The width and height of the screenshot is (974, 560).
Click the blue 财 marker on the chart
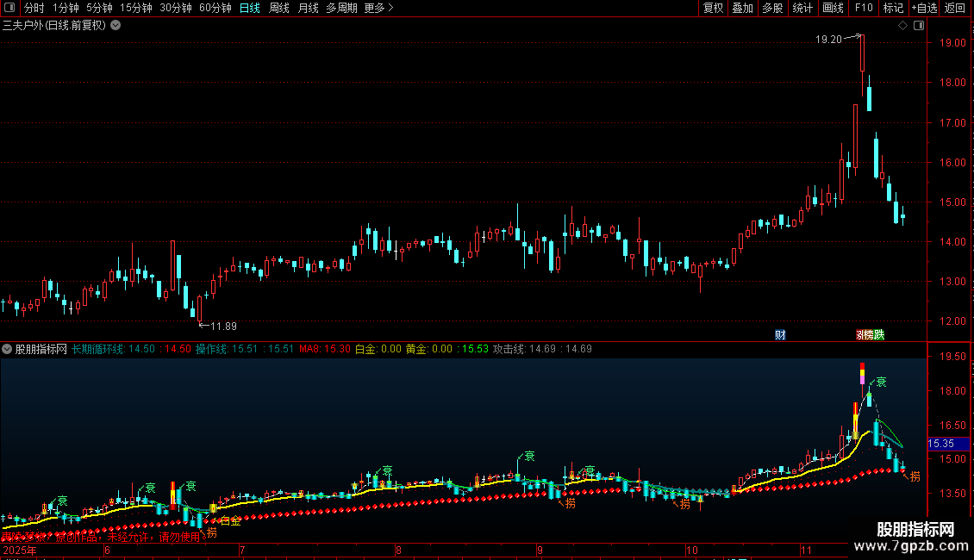[x=780, y=334]
